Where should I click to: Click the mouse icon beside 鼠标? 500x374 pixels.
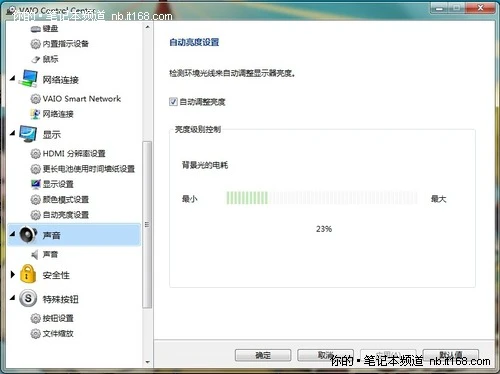pos(36,59)
